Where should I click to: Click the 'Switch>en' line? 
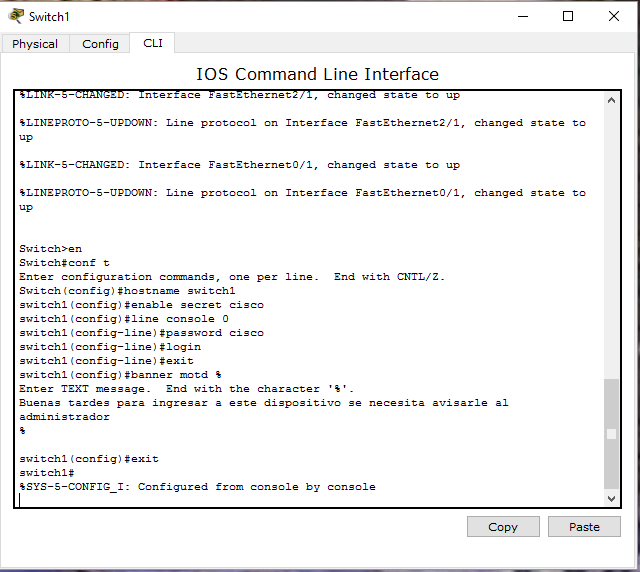coord(51,249)
